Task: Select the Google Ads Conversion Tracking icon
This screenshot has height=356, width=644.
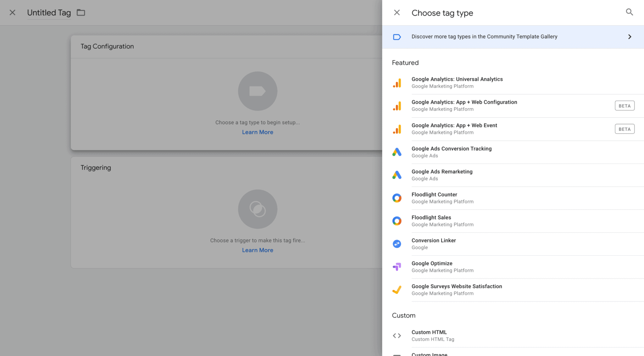Action: tap(397, 152)
